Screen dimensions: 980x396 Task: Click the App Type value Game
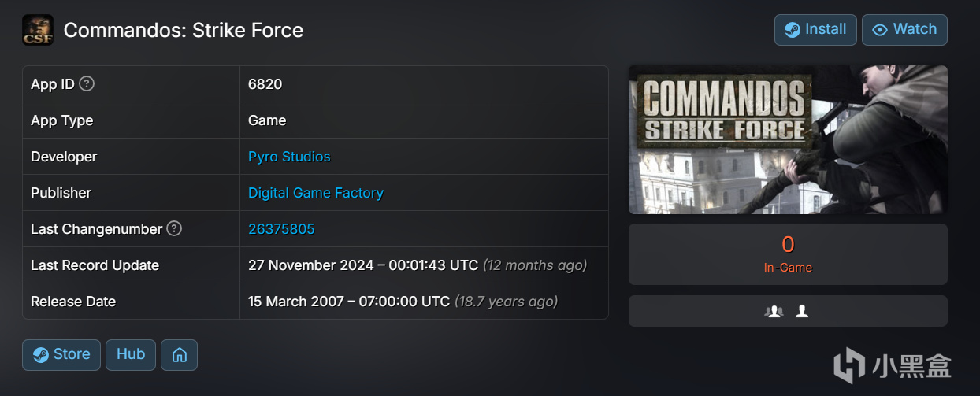(x=267, y=120)
